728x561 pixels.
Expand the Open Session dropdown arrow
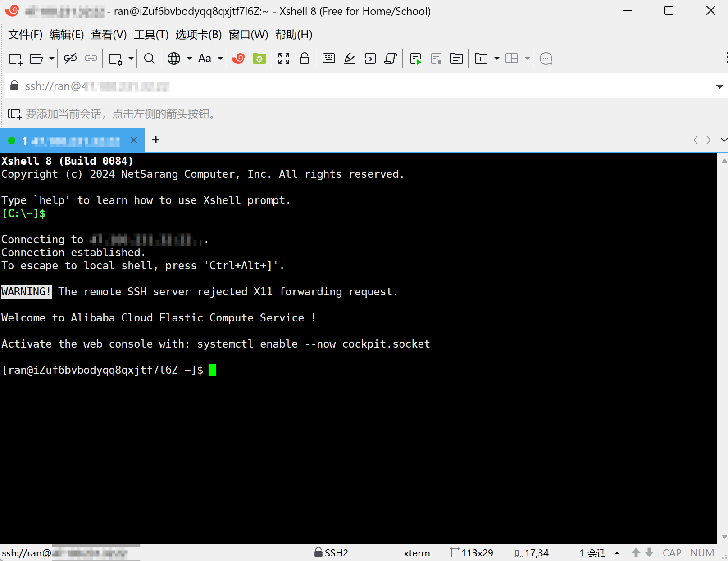tap(51, 59)
